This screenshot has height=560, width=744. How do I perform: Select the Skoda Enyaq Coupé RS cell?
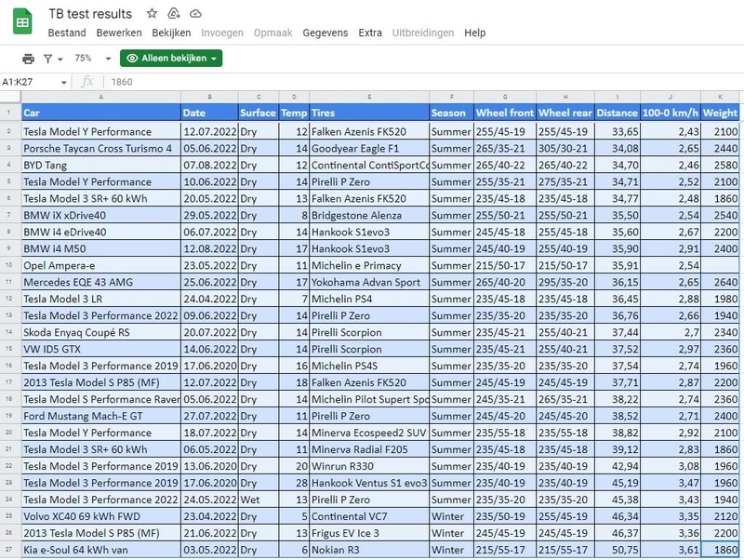click(101, 332)
